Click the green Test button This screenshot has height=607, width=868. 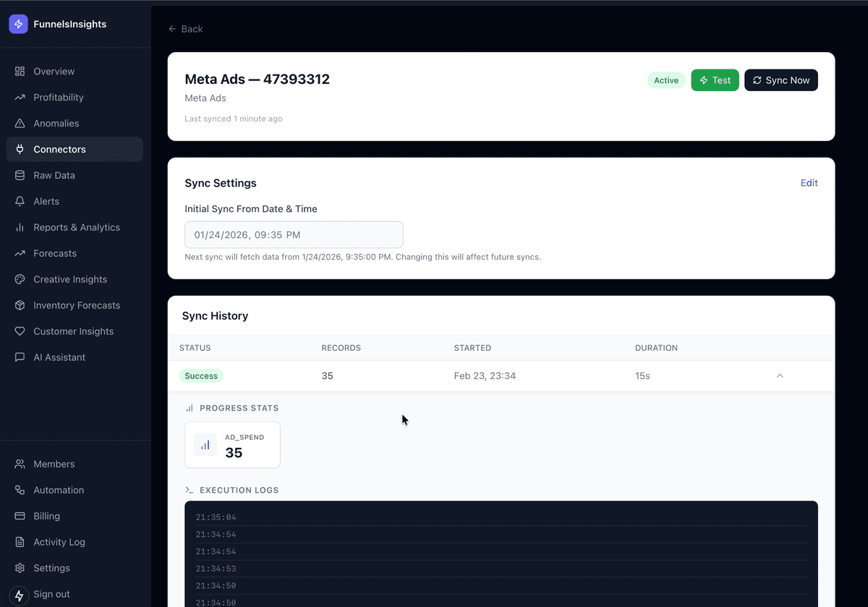coord(715,80)
